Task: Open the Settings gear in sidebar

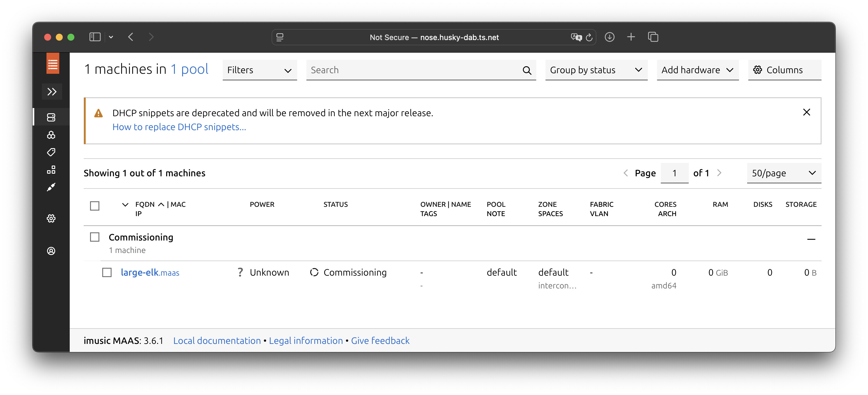Action: (51, 218)
